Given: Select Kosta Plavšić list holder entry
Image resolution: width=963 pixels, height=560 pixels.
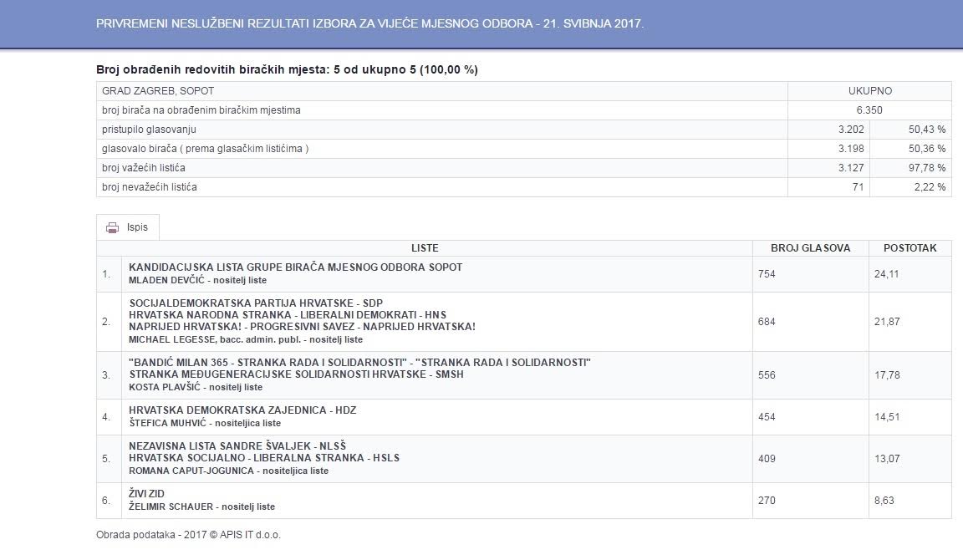Looking at the screenshot, I should click(196, 387).
